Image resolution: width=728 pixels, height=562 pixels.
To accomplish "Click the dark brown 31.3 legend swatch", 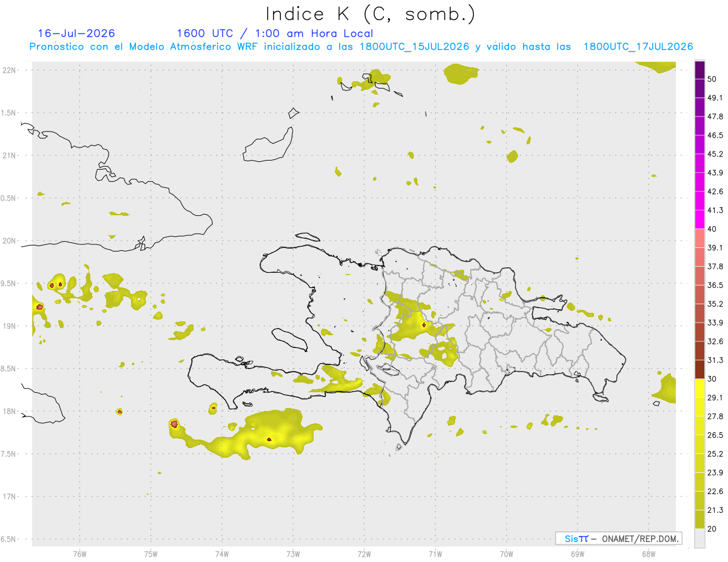I will pyautogui.click(x=699, y=369).
